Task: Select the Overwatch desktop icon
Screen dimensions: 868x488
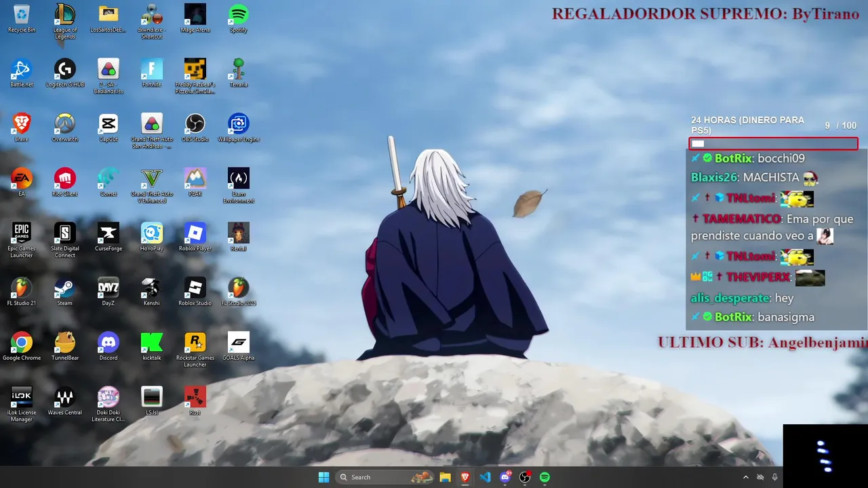Action: (65, 128)
